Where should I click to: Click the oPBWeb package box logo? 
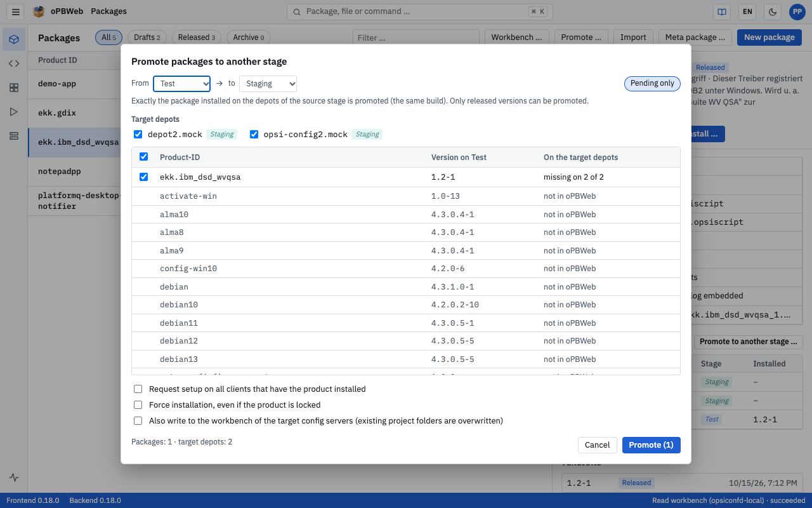point(39,11)
